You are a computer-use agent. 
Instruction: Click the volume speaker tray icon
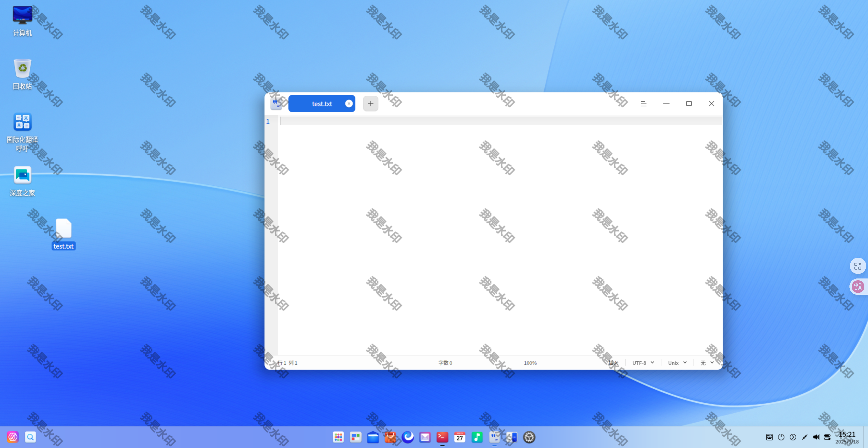816,437
